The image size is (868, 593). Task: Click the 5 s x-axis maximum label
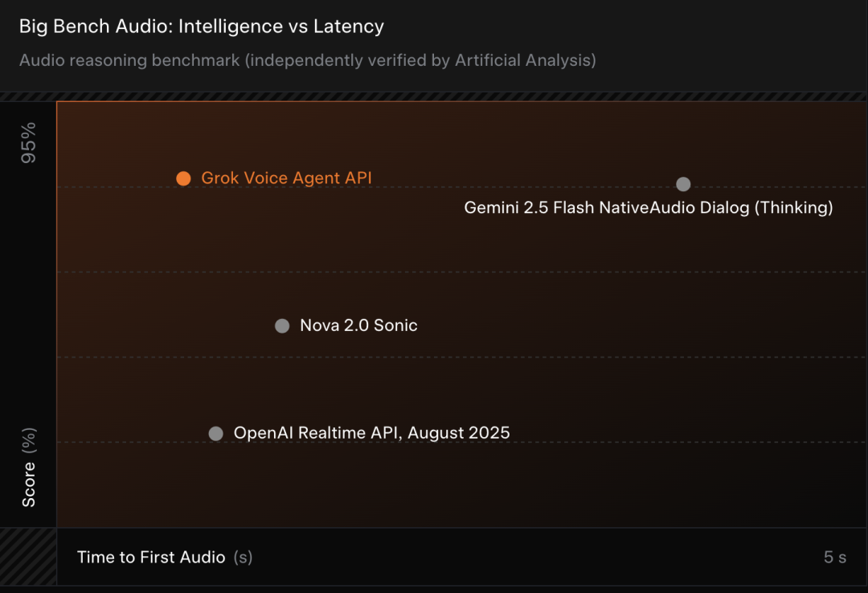tap(835, 557)
